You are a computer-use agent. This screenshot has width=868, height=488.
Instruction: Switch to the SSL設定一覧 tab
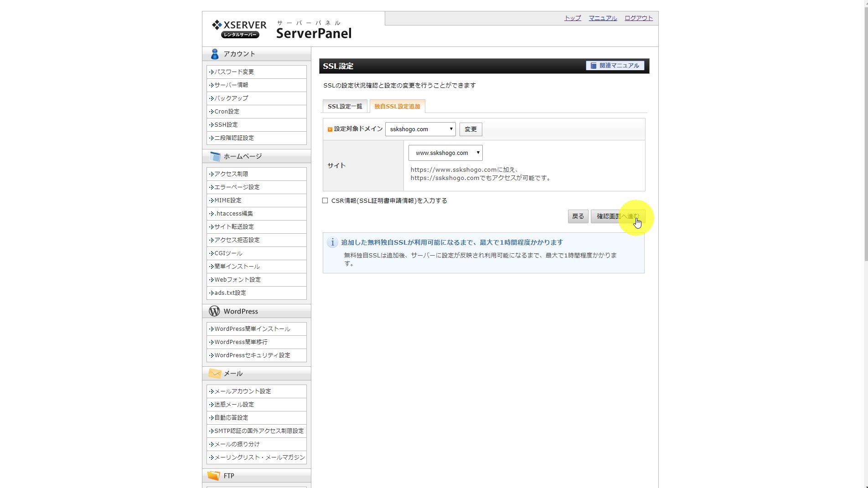pos(345,106)
